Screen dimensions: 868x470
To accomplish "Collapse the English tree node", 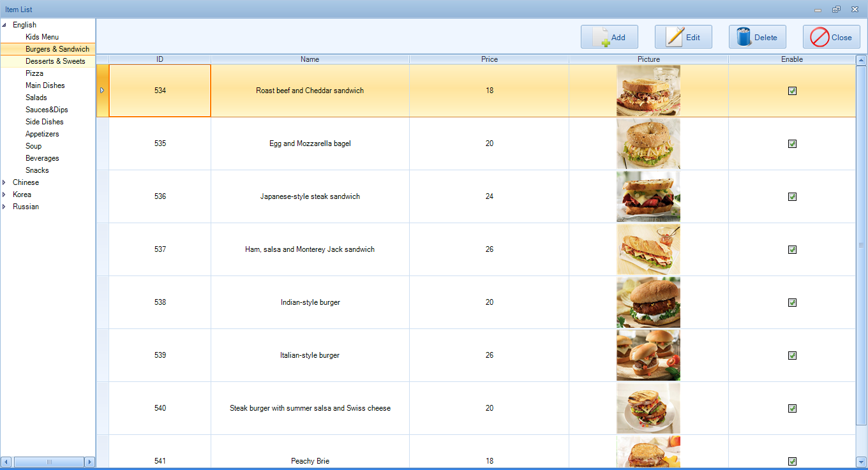I will click(x=4, y=25).
